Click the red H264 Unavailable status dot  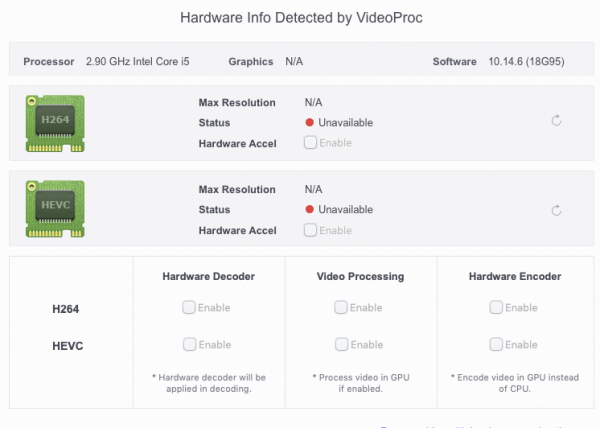(x=310, y=122)
